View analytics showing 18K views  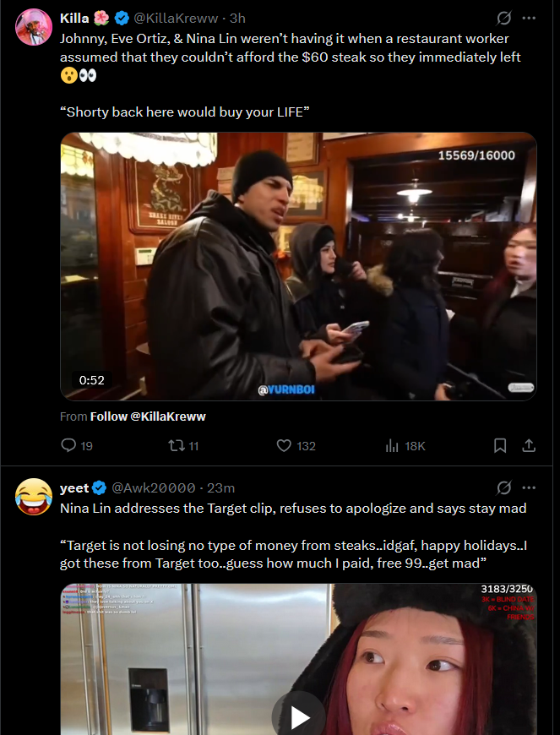pos(405,446)
